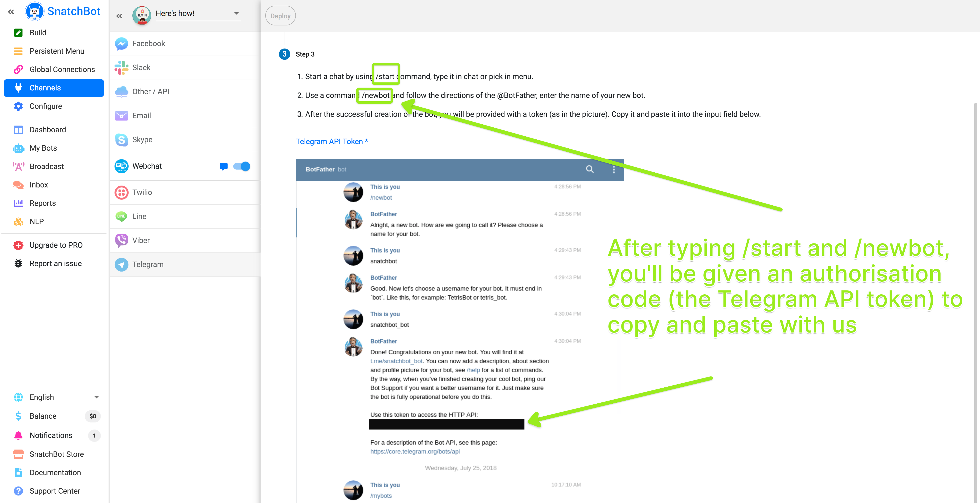Collapse the channels list panel
The image size is (980, 503).
tap(119, 16)
